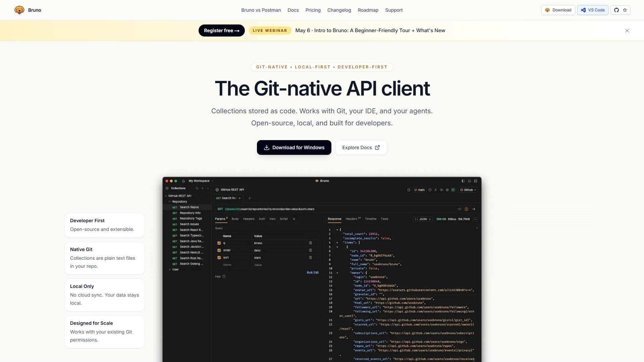Viewport: 644px width, 362px height.
Task: Switch to the Timeline response tab
Action: (371, 219)
